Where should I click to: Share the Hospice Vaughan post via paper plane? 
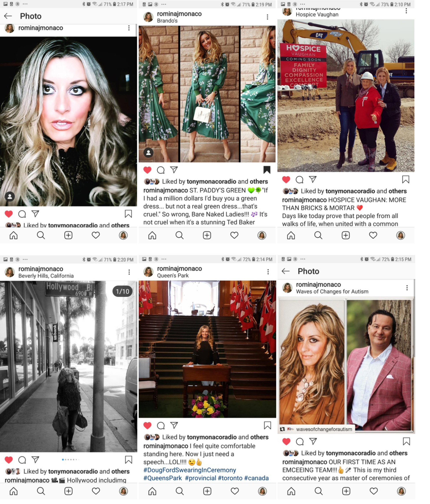(313, 179)
